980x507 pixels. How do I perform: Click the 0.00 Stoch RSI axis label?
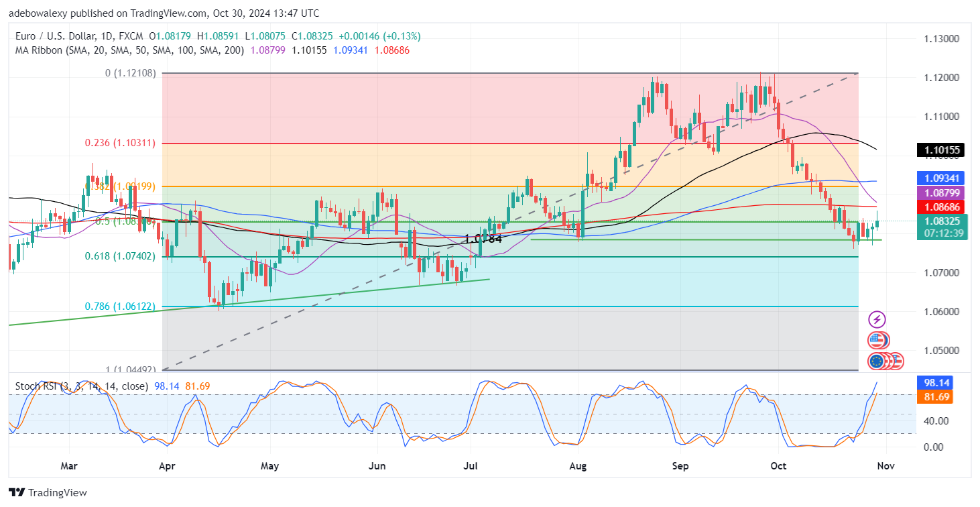pyautogui.click(x=934, y=447)
